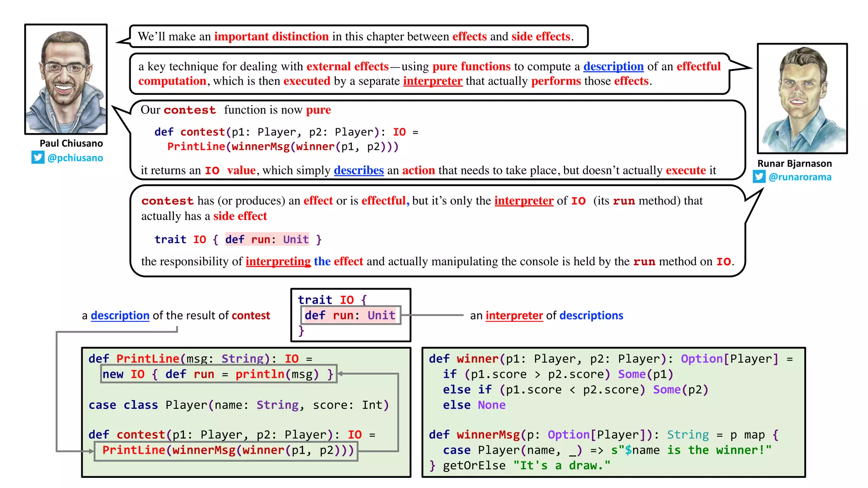Click 'description' in 'of the result of contest'
Viewport: 868px width, 488px height.
[x=120, y=316]
